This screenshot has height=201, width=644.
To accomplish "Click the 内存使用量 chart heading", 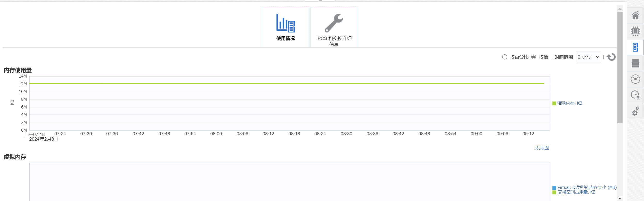I will (x=18, y=70).
